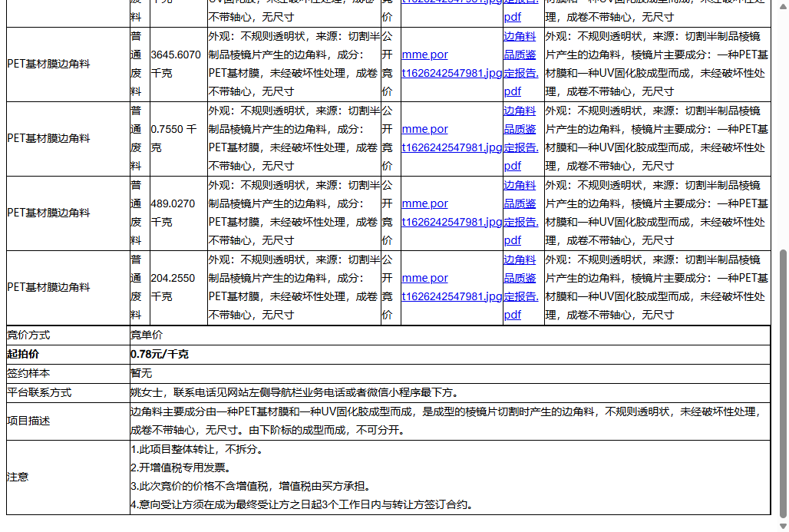Click PET基材膜边角料 in the 489.0270 千克 row
The image size is (789, 532).
point(49,213)
